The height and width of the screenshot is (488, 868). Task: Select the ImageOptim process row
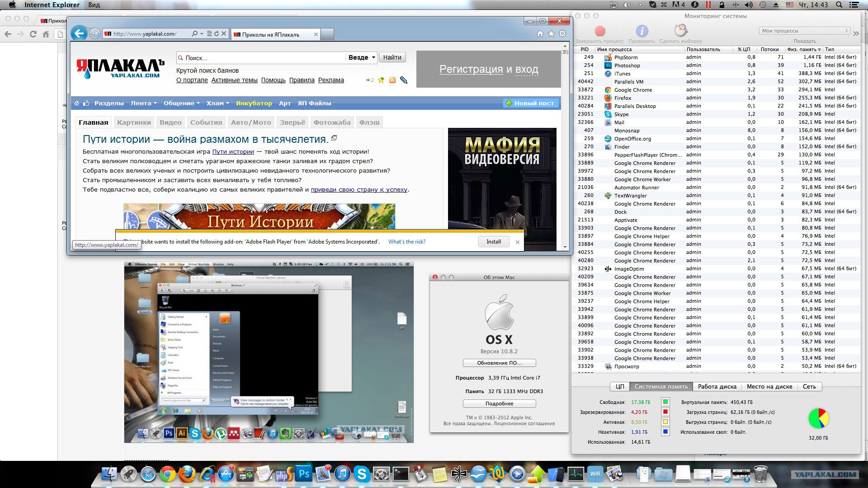click(717, 268)
